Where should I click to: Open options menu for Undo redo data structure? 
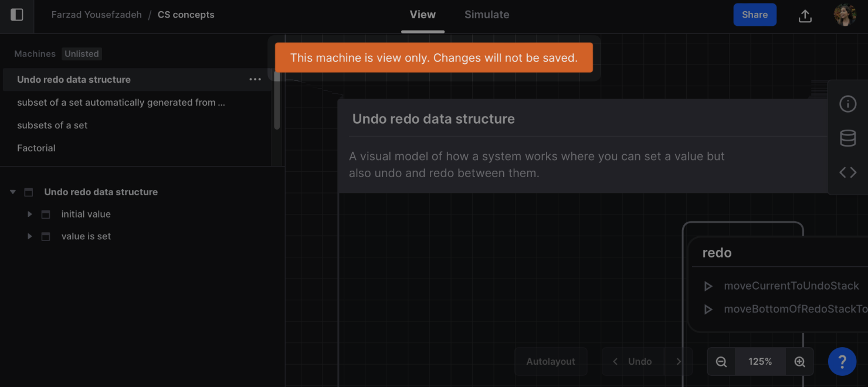pyautogui.click(x=255, y=80)
